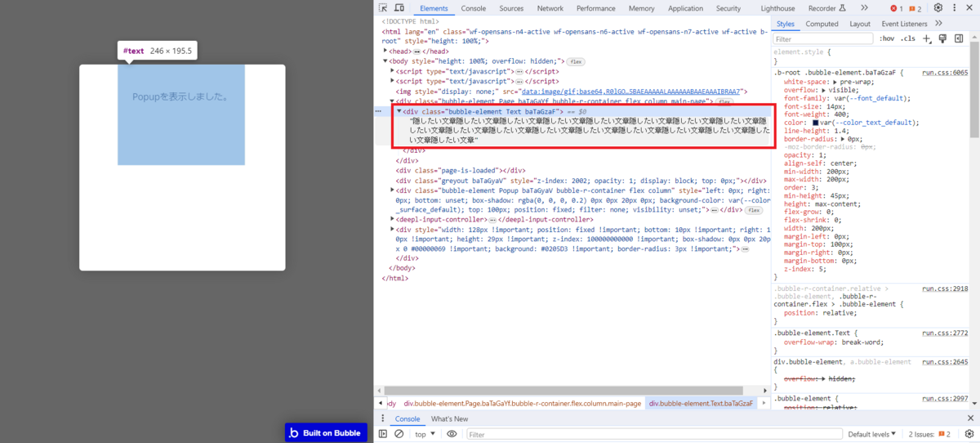The height and width of the screenshot is (443, 980).
Task: Open the run.css:2772 source link
Action: 944,333
